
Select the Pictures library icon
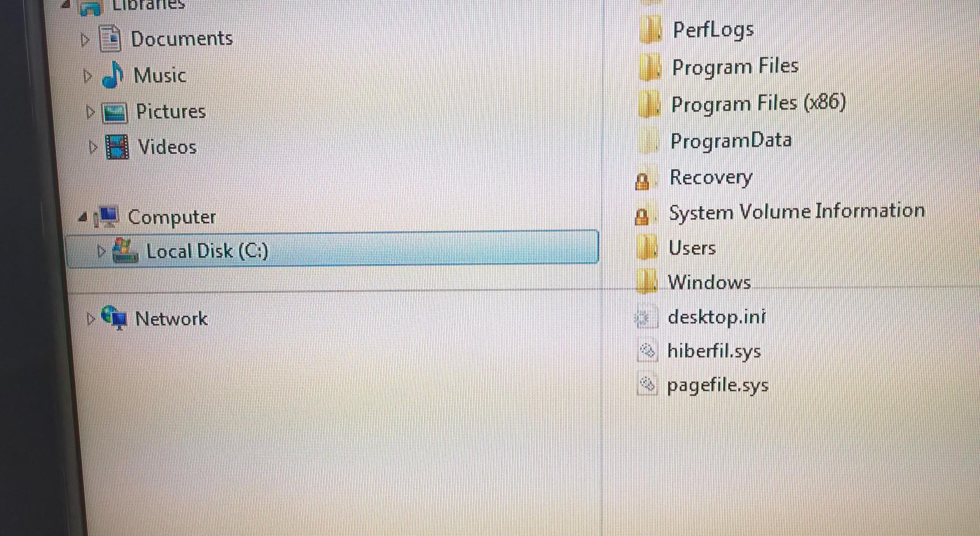click(115, 112)
